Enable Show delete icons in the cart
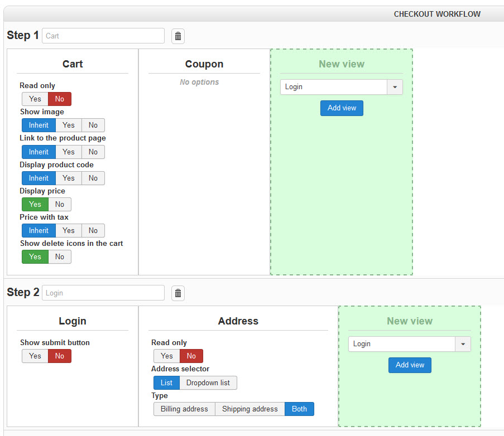The width and height of the screenshot is (504, 436). click(35, 257)
